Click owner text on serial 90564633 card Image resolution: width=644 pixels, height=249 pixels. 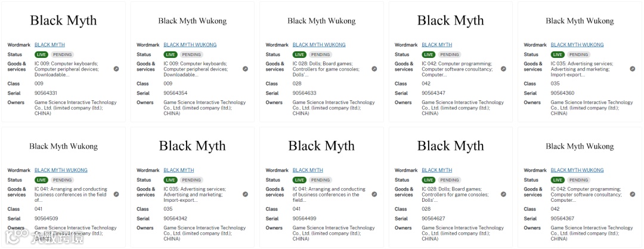point(334,108)
